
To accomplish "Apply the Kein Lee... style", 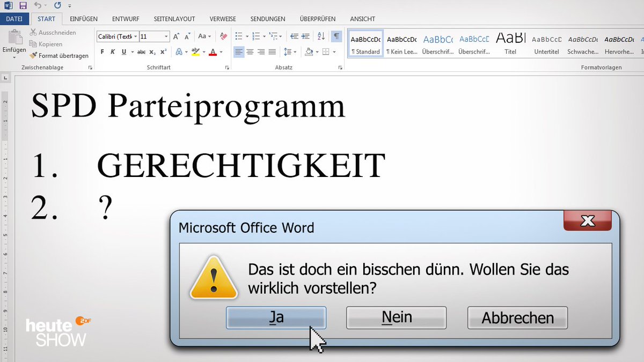I will [402, 44].
